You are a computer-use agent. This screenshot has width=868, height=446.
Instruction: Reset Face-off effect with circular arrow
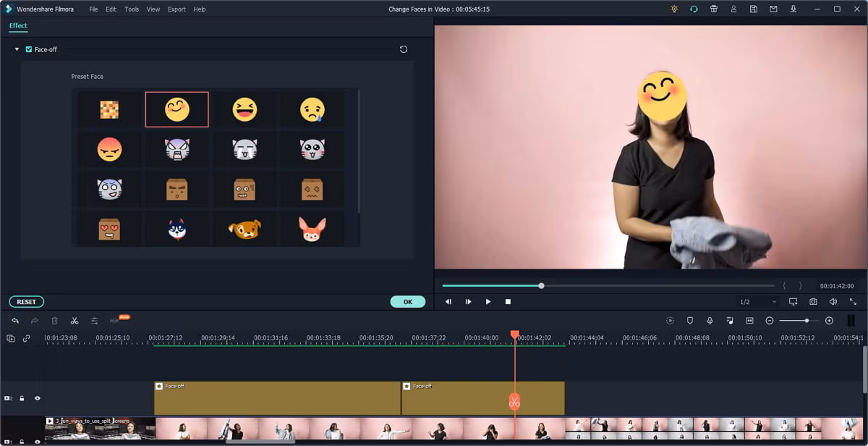(x=404, y=49)
